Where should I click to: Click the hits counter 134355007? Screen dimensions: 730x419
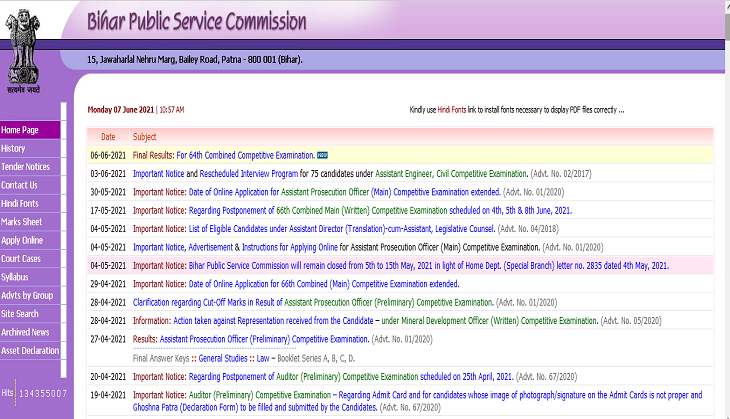[x=43, y=393]
